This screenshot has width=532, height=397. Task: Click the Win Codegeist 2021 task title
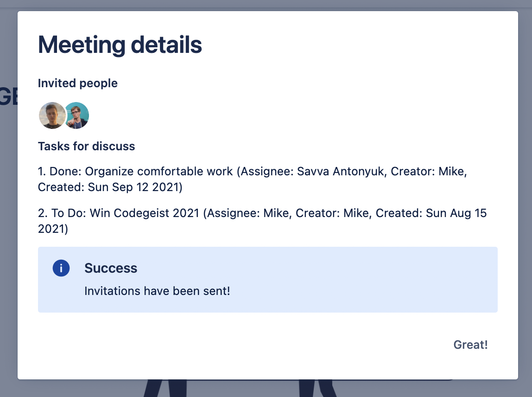[x=146, y=213]
